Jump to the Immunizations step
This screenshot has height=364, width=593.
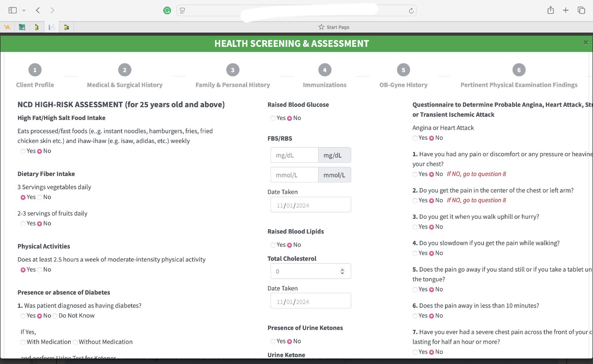pos(325,77)
